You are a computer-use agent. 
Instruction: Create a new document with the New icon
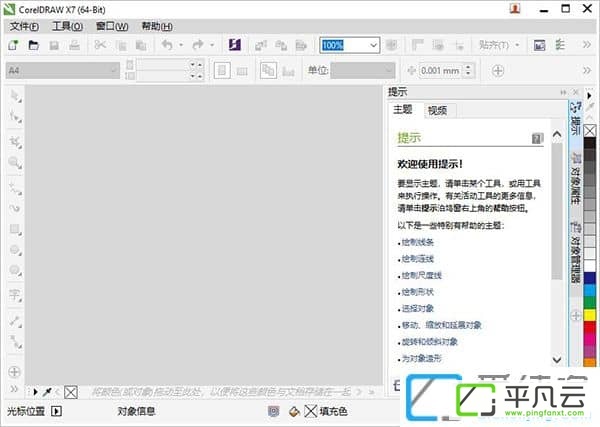[x=13, y=45]
